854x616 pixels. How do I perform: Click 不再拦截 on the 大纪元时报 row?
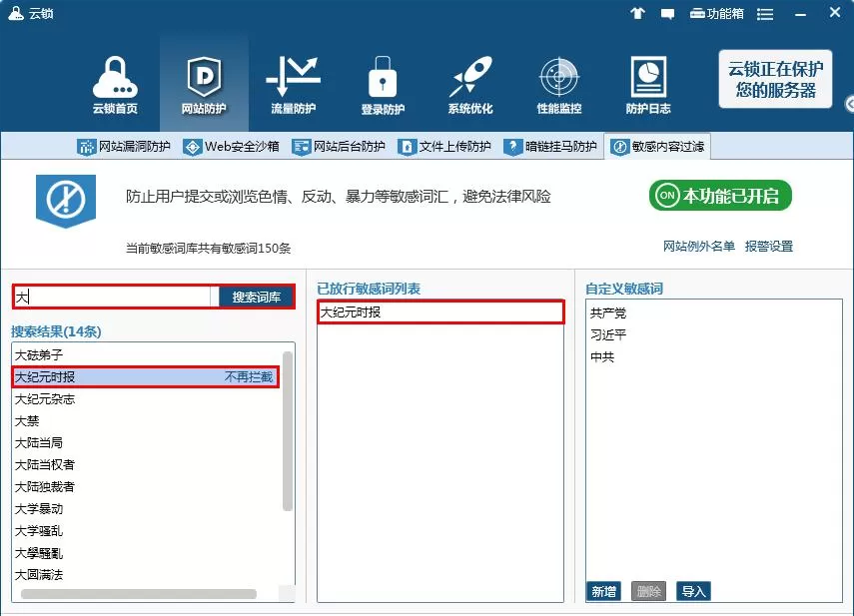tap(249, 377)
